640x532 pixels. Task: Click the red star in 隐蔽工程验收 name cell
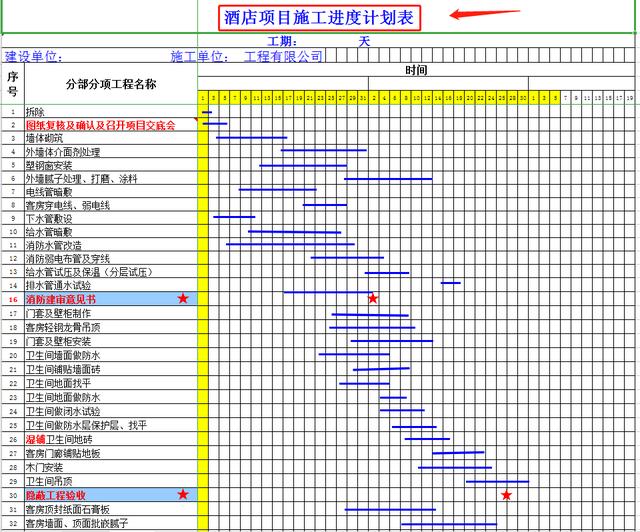(x=183, y=494)
